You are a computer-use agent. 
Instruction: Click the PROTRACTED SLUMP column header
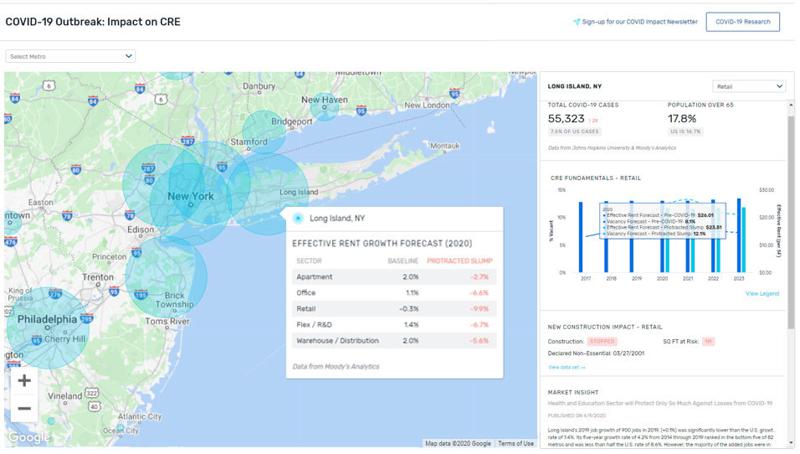(x=460, y=261)
